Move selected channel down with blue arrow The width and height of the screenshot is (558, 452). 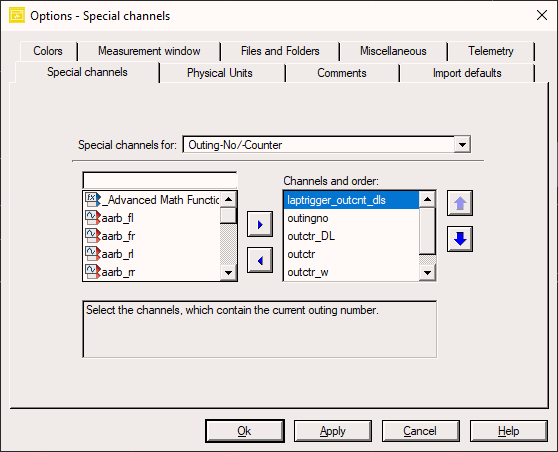tap(460, 239)
